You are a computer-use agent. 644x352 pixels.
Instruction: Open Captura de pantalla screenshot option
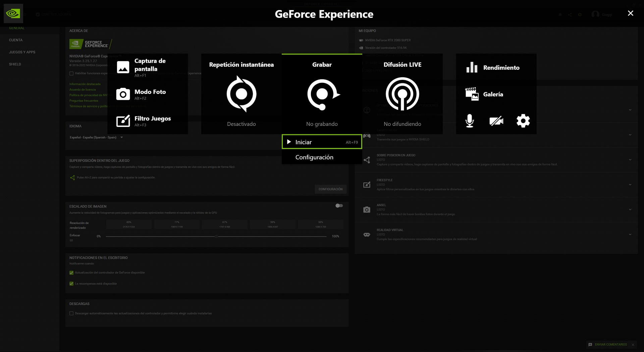[x=148, y=67]
